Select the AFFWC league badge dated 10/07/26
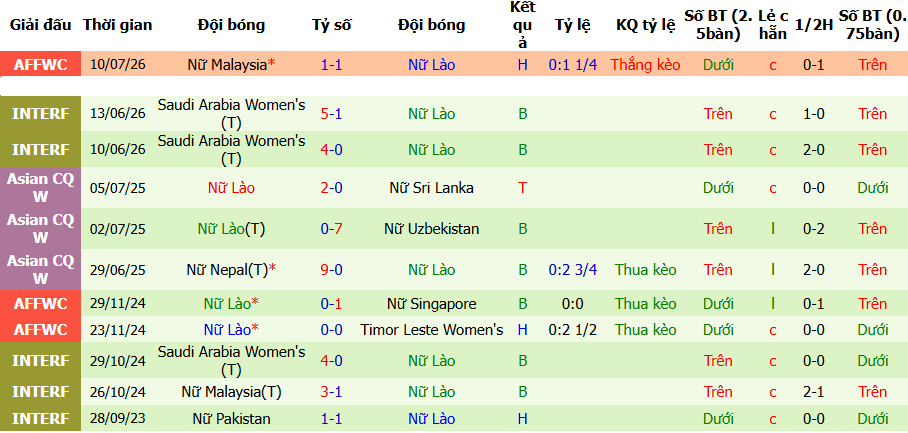Screen dimensions: 908x433 coord(41,64)
